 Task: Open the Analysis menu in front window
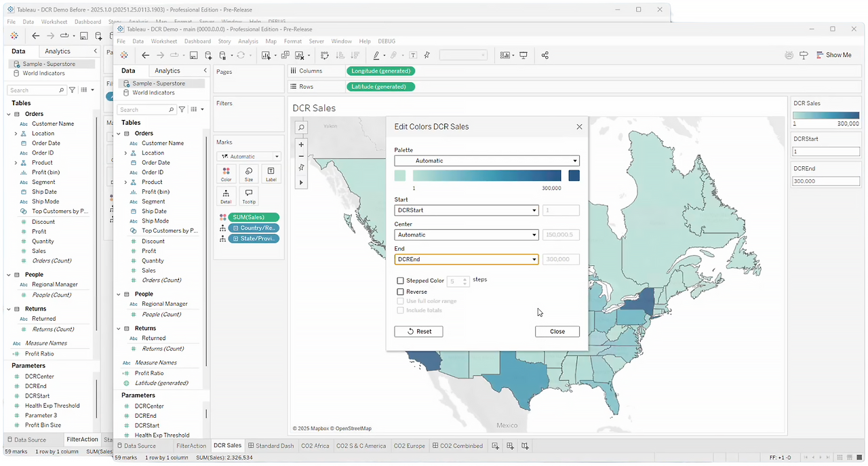(x=248, y=41)
